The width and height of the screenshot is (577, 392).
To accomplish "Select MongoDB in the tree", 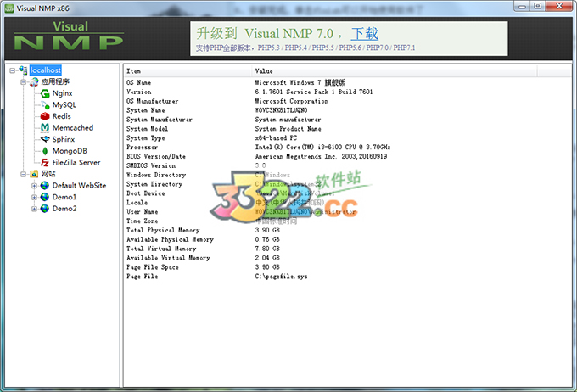I will (70, 151).
